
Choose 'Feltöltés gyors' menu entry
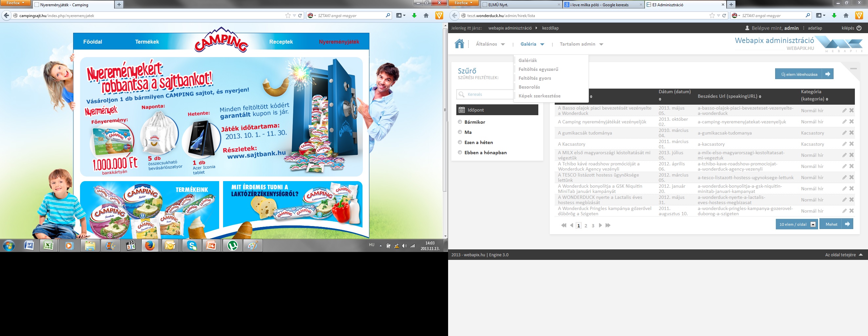tap(535, 78)
